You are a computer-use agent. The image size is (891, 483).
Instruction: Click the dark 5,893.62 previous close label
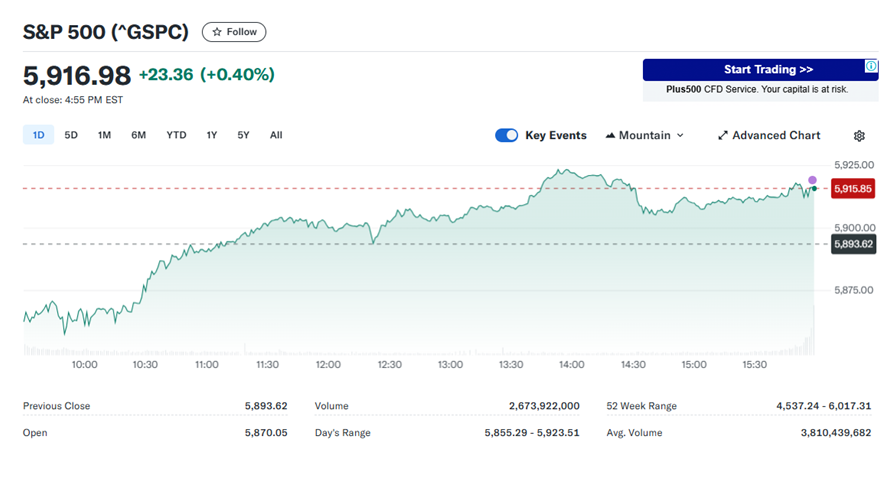853,244
